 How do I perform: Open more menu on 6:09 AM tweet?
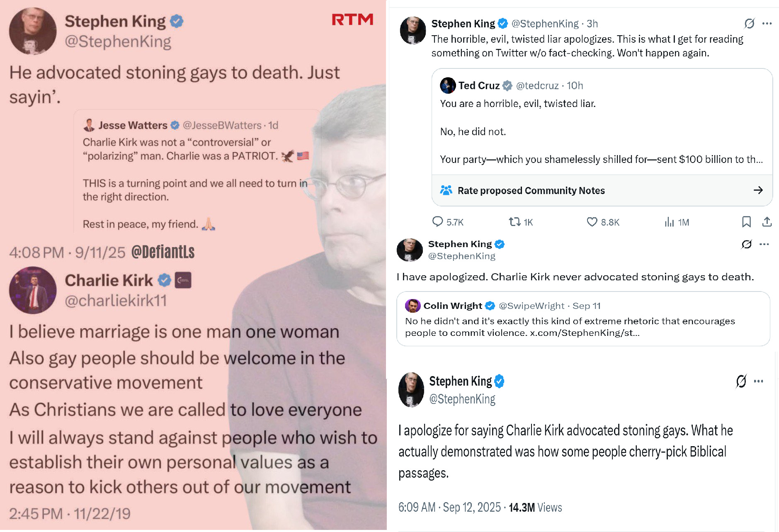tap(759, 381)
